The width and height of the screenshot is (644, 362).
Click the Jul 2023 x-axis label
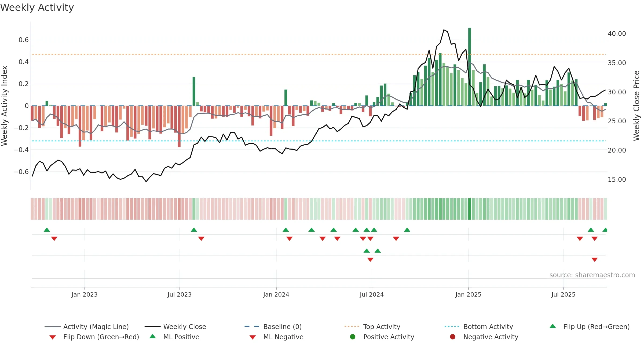(x=180, y=294)
